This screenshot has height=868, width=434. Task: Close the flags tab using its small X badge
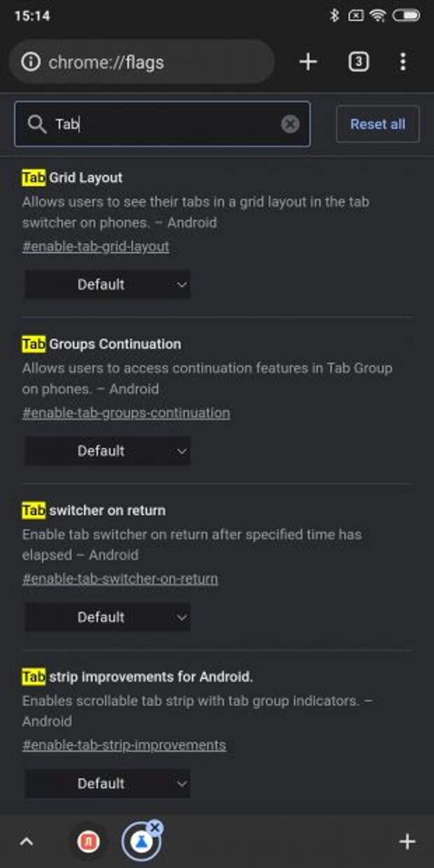(155, 827)
